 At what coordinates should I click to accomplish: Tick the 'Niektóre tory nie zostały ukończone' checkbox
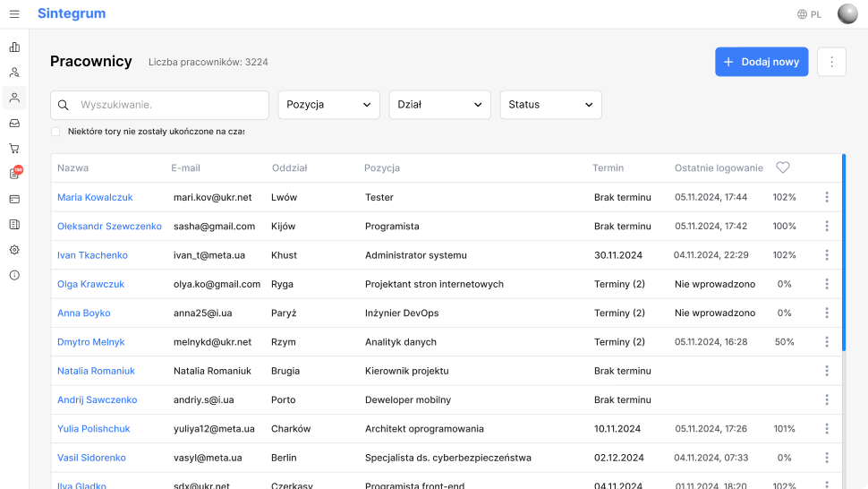pyautogui.click(x=55, y=132)
